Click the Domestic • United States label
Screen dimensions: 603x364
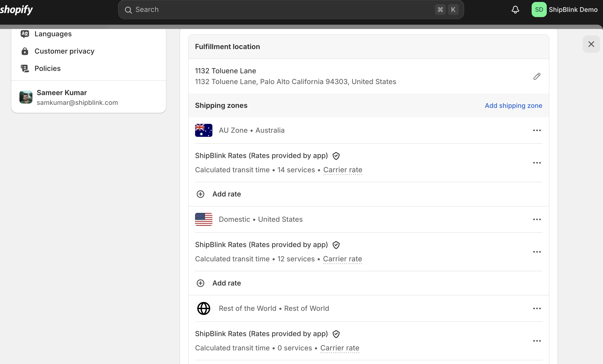pos(261,219)
